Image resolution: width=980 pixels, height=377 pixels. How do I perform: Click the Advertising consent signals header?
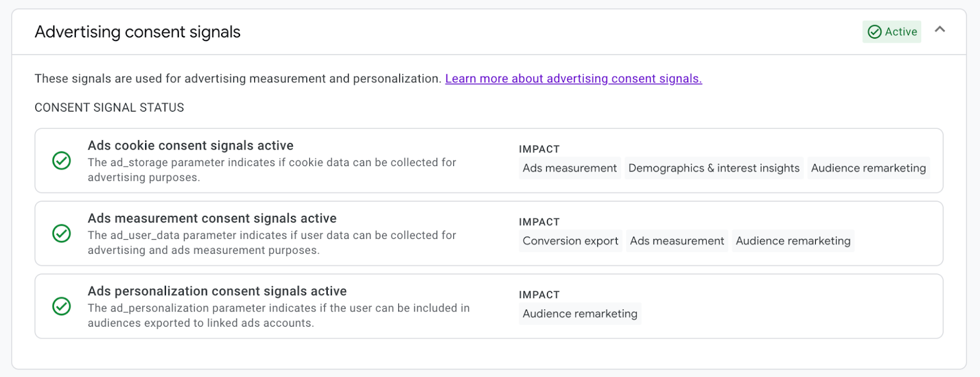coord(138,32)
